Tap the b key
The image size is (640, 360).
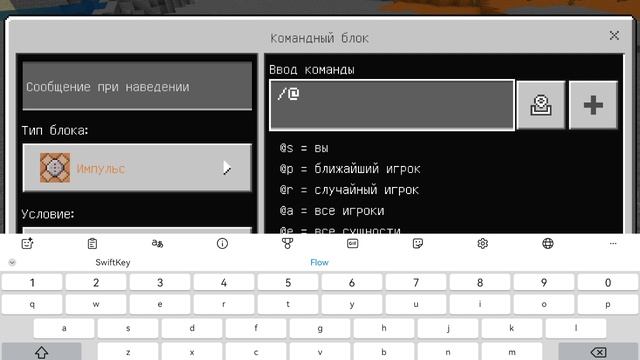click(384, 351)
